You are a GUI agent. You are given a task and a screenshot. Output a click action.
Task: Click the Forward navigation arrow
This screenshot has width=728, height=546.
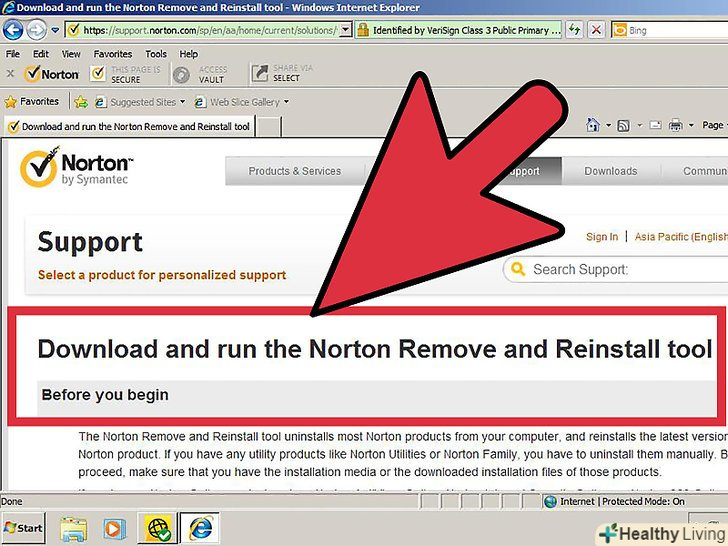(x=36, y=30)
